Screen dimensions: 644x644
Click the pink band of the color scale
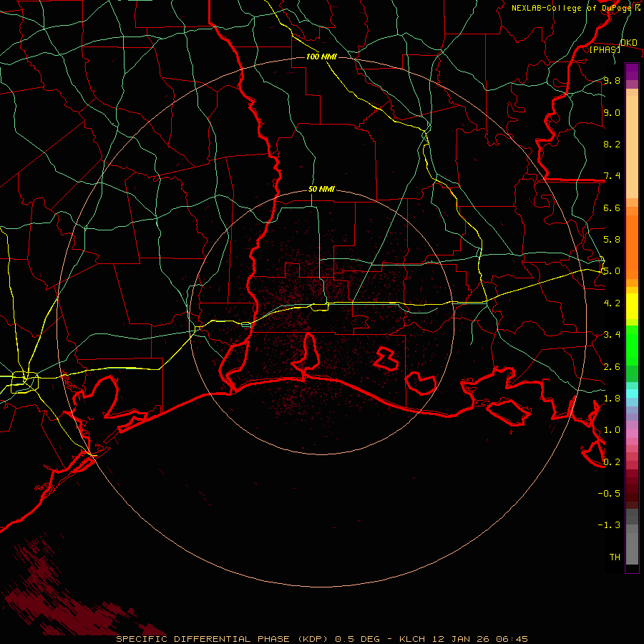coord(632,434)
